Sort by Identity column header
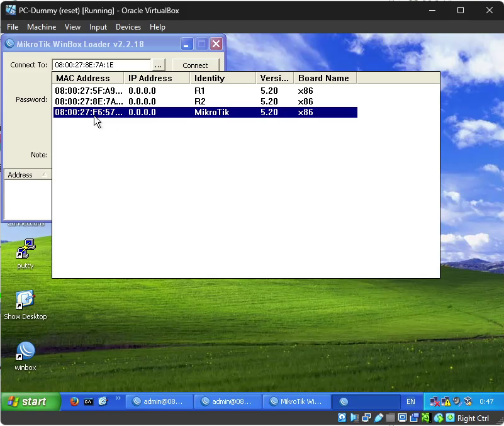Image resolution: width=504 pixels, height=426 pixels. tap(223, 78)
